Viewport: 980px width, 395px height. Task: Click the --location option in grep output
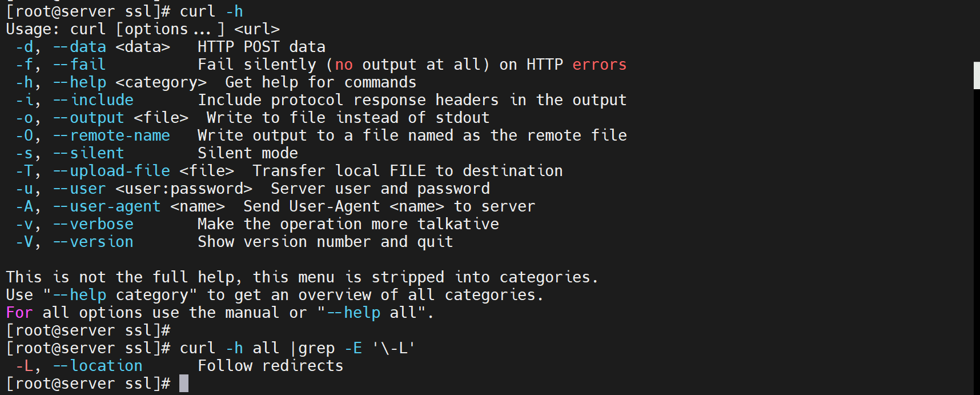(98, 366)
